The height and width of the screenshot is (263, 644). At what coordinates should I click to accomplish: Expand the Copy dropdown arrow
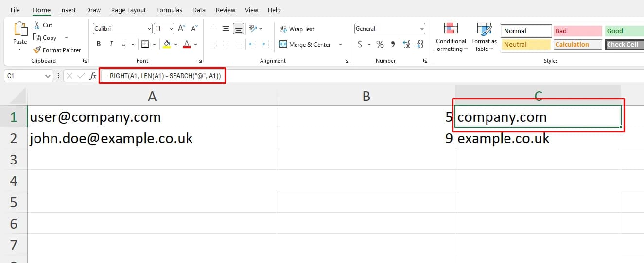tap(66, 38)
